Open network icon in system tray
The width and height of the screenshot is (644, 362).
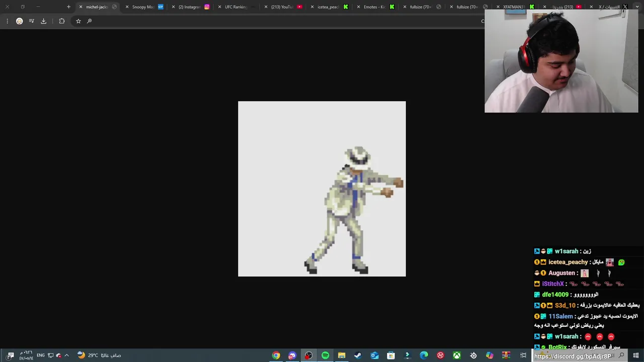(x=50, y=355)
